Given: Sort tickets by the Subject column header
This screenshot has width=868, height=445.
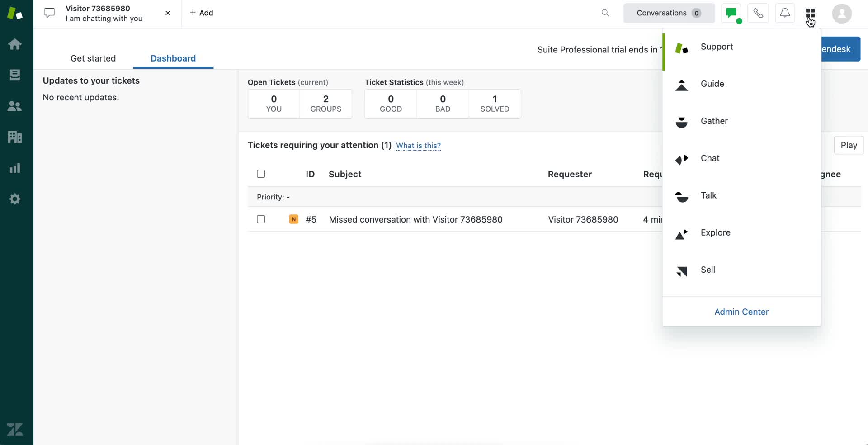Looking at the screenshot, I should point(345,174).
